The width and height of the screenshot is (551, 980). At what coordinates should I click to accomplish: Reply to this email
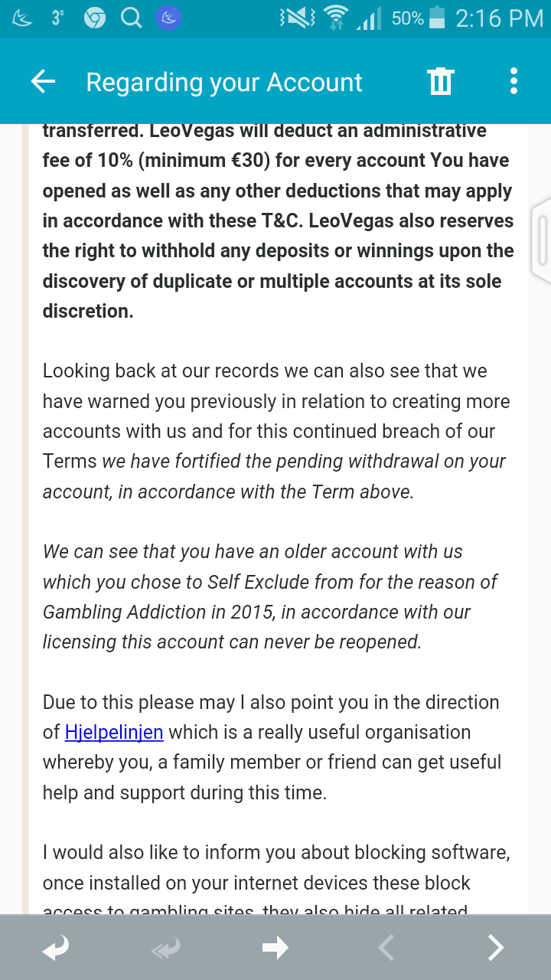click(x=55, y=948)
